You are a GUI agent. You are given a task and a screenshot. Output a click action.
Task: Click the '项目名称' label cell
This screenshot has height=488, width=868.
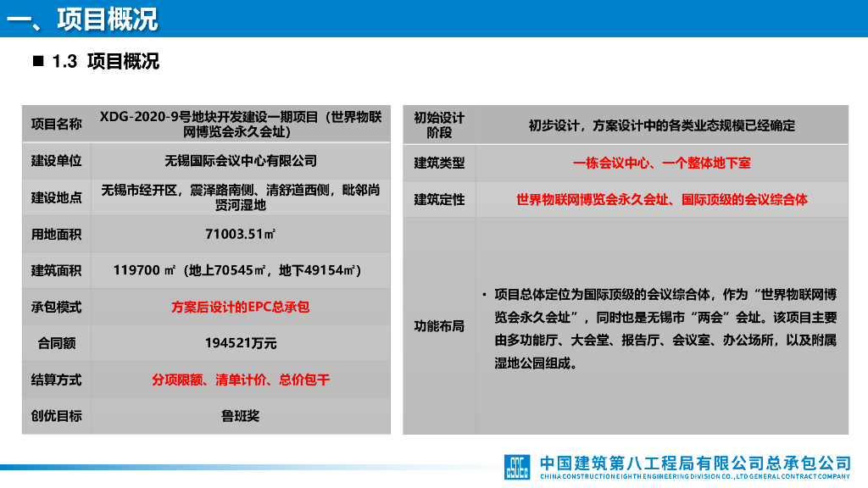[x=57, y=124]
